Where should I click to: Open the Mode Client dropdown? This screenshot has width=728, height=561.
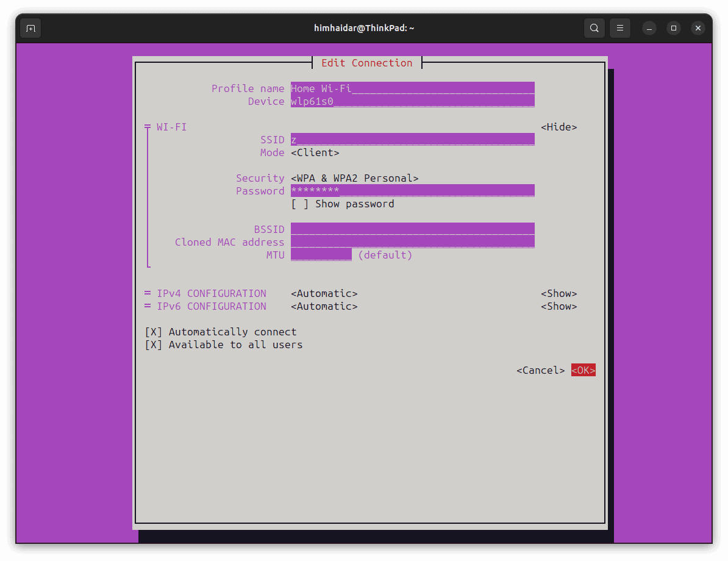[315, 152]
